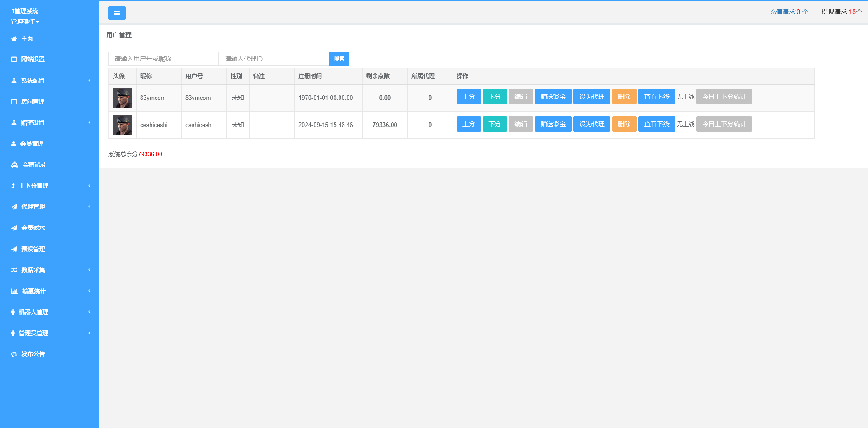Expand the 机器人管理 submenu chevron
The height and width of the screenshot is (428, 868).
[90, 312]
